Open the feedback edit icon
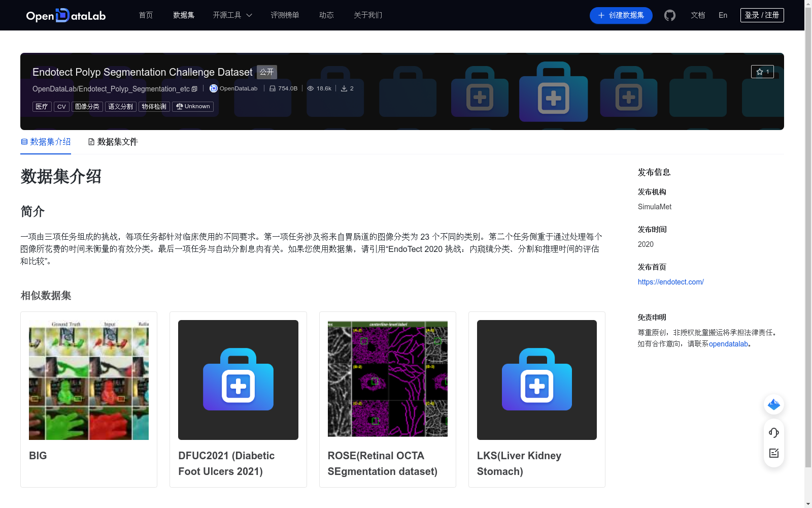The width and height of the screenshot is (812, 508). [774, 453]
